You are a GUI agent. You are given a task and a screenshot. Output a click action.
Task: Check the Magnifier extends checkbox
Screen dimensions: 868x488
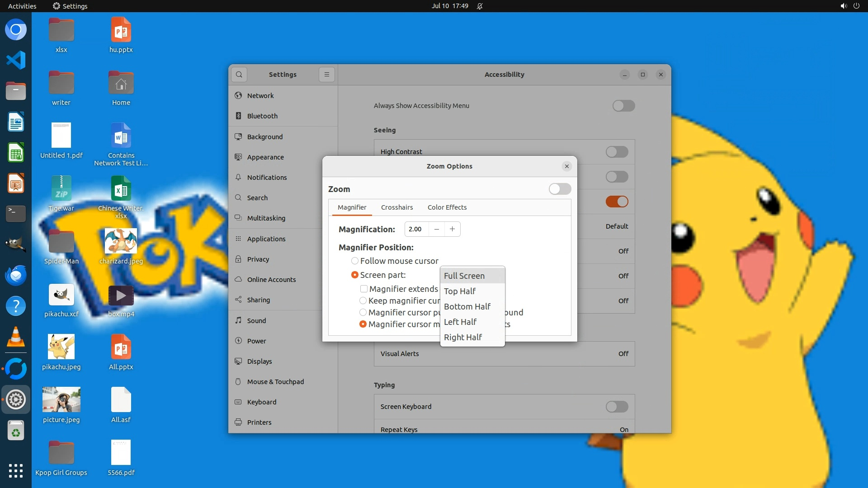coord(364,289)
